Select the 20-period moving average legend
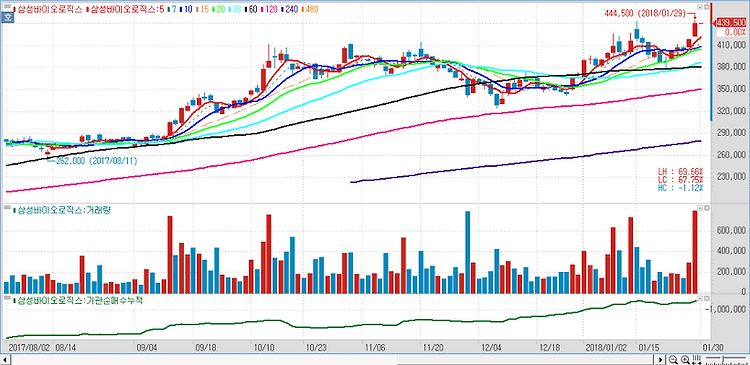This screenshot has height=365, width=750. pyautogui.click(x=219, y=9)
